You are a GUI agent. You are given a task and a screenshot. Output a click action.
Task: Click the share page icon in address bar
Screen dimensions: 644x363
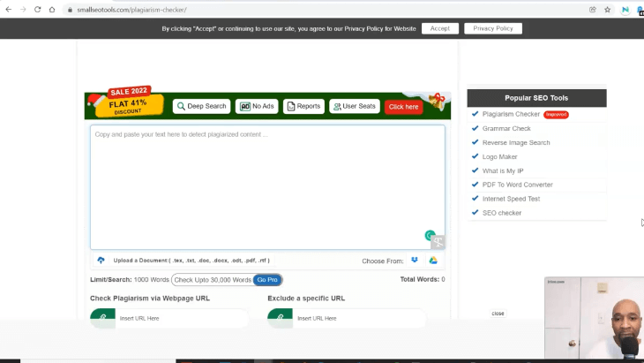(592, 10)
